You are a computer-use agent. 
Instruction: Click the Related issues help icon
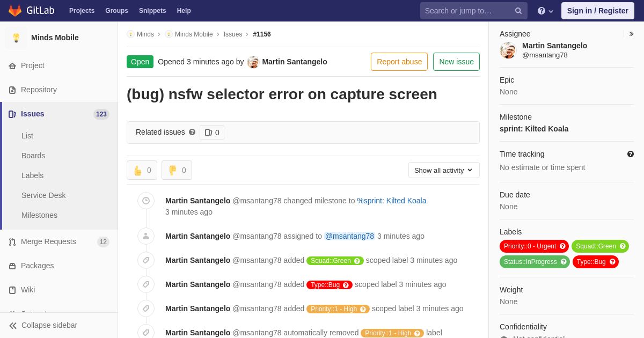[192, 132]
